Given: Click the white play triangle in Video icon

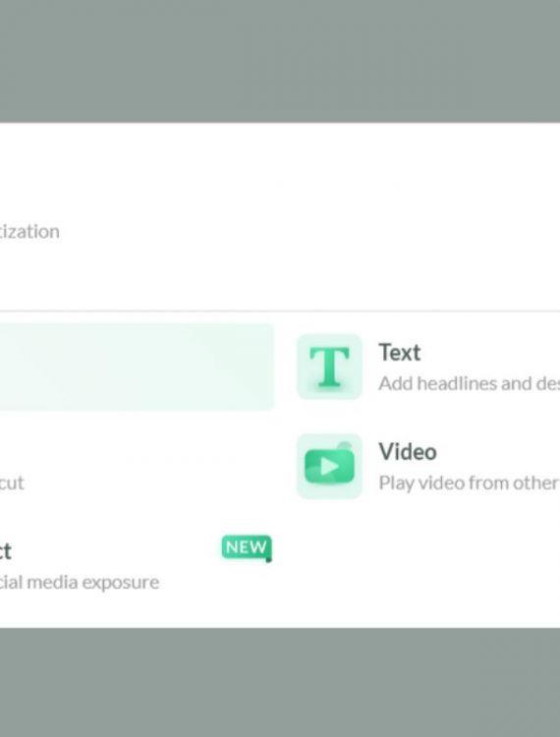Looking at the screenshot, I should (329, 467).
